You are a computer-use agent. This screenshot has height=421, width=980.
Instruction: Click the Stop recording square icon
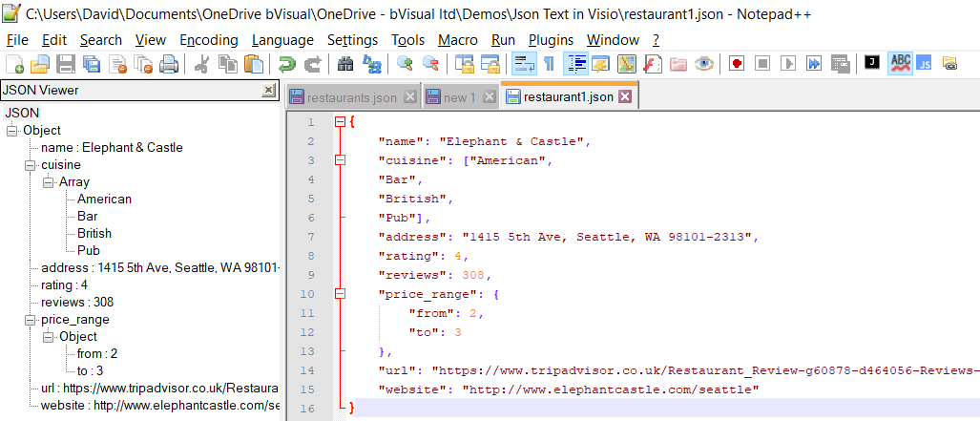pyautogui.click(x=761, y=64)
